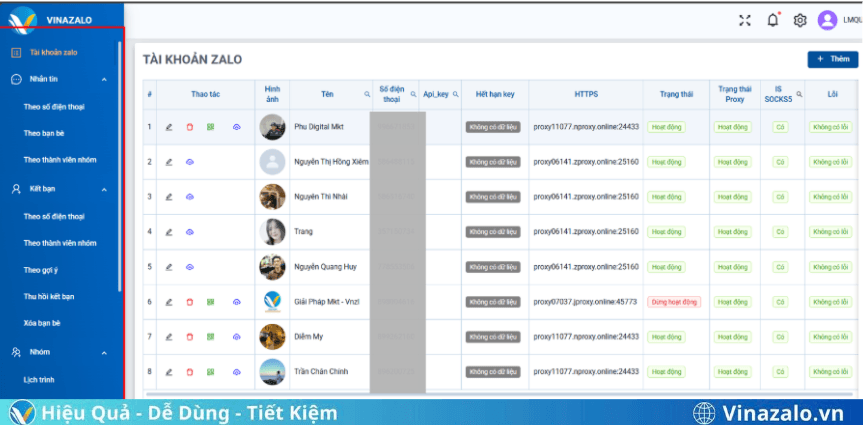Collapse the Kết bạn sidebar section

[x=104, y=189]
